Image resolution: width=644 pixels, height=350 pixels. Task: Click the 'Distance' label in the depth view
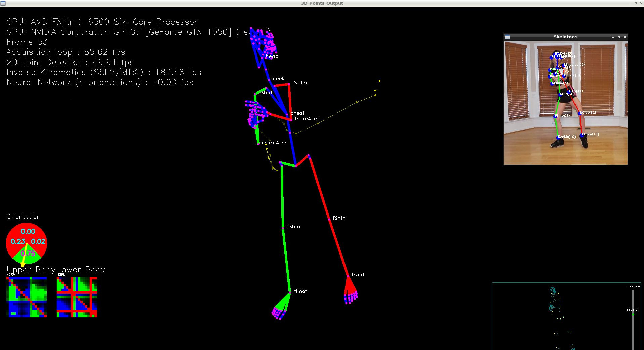[633, 286]
